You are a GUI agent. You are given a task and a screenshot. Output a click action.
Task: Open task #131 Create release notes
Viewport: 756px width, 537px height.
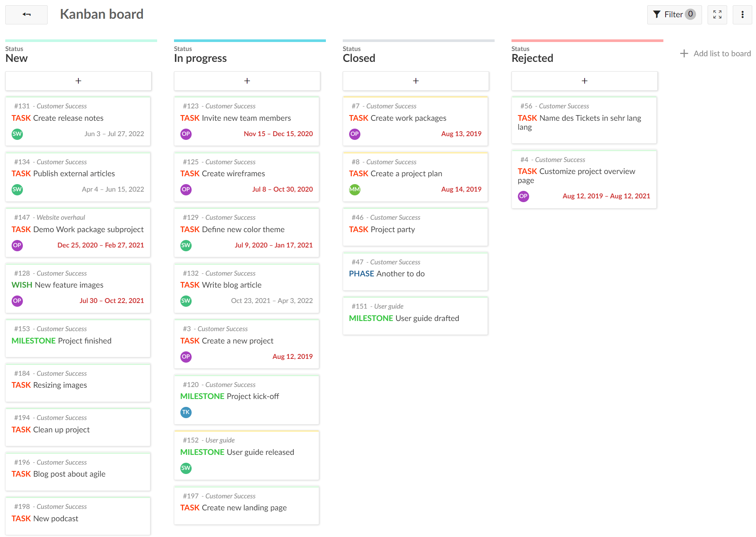(x=68, y=118)
